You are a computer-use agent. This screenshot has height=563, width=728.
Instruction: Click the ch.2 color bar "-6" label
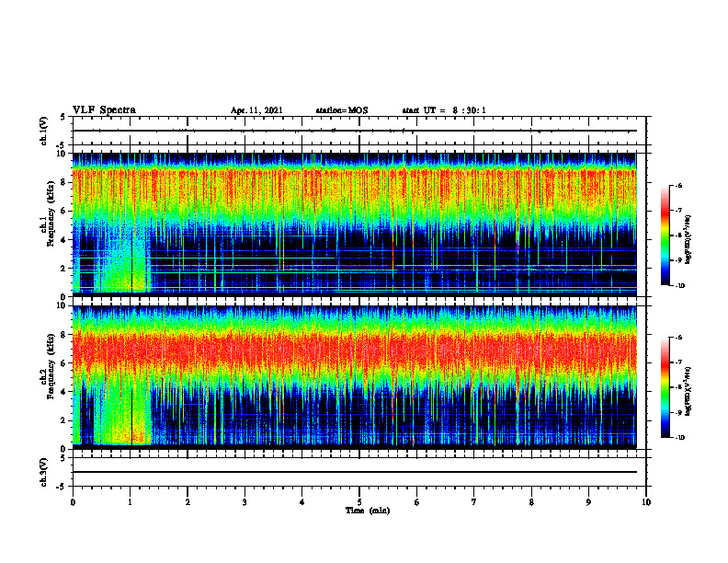(678, 338)
